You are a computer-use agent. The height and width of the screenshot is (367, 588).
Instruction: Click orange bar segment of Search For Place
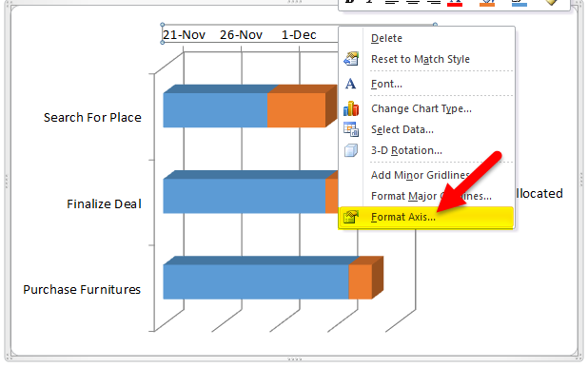click(x=296, y=110)
